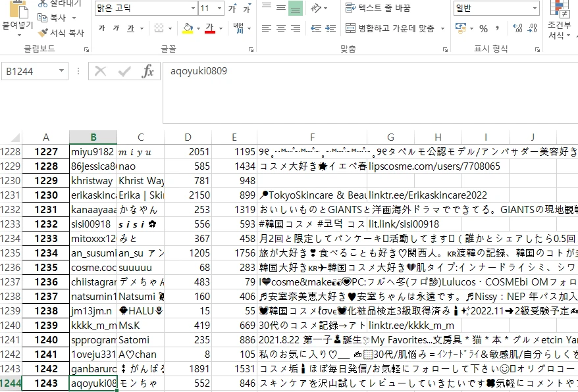Apply the fill color bucket icon
The width and height of the screenshot is (578, 392).
(188, 28)
